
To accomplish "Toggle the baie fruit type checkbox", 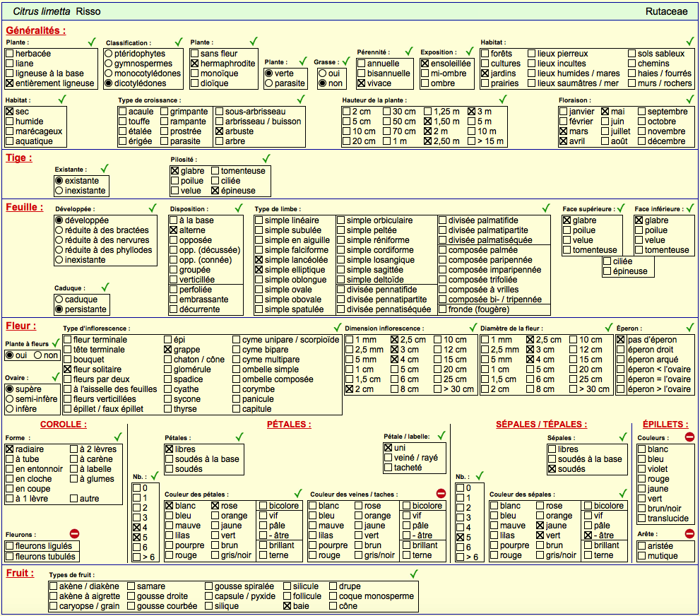I will click(287, 605).
